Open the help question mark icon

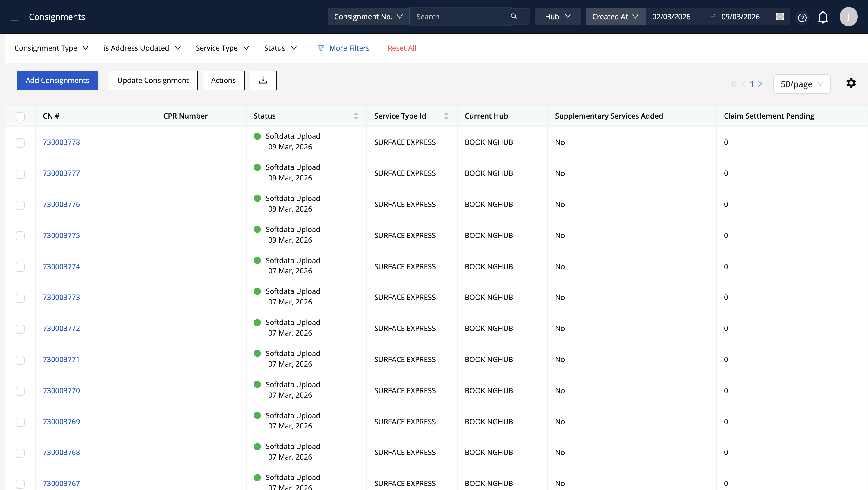click(802, 17)
